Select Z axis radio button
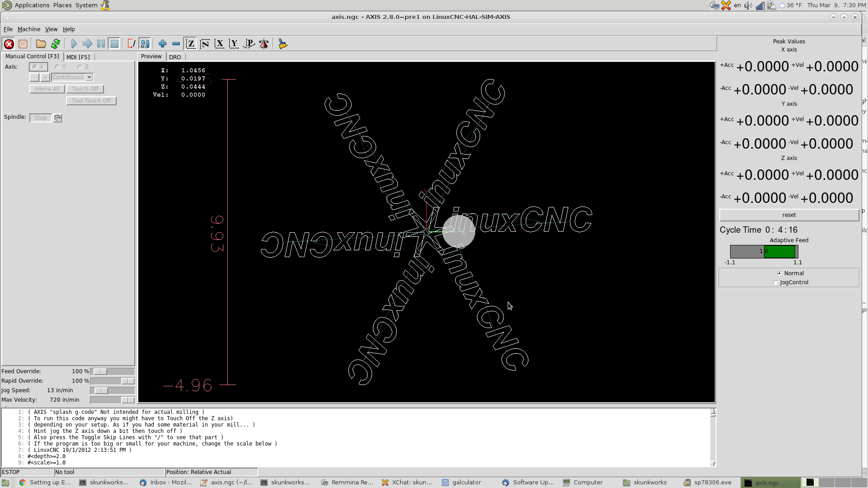Viewport: 868px width, 488px height. pyautogui.click(x=83, y=67)
